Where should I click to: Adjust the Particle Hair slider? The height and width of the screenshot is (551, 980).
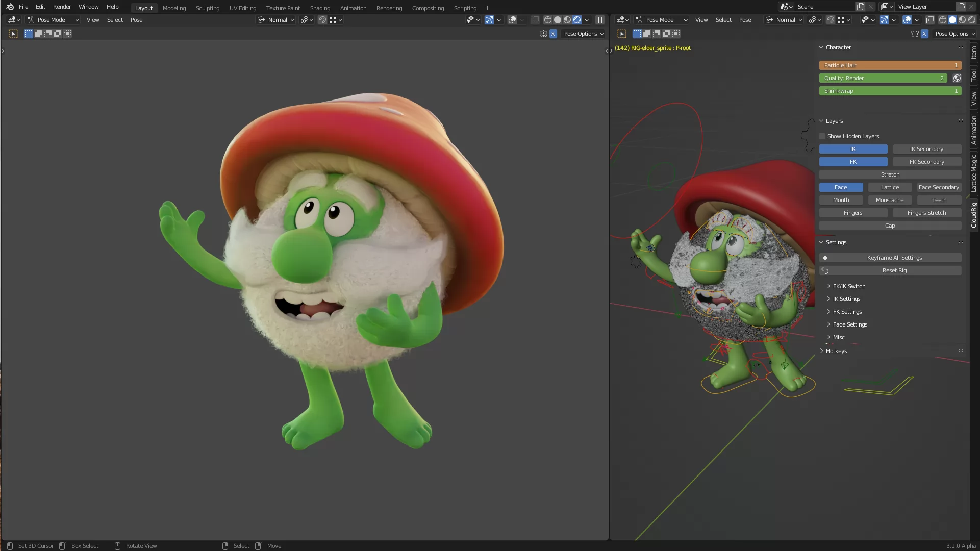[x=890, y=65]
